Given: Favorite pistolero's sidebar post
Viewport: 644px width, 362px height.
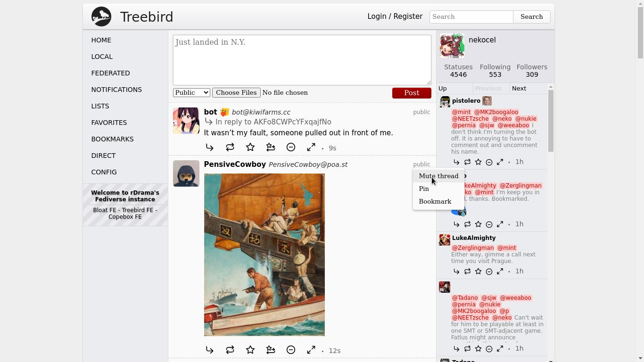Looking at the screenshot, I should (478, 162).
